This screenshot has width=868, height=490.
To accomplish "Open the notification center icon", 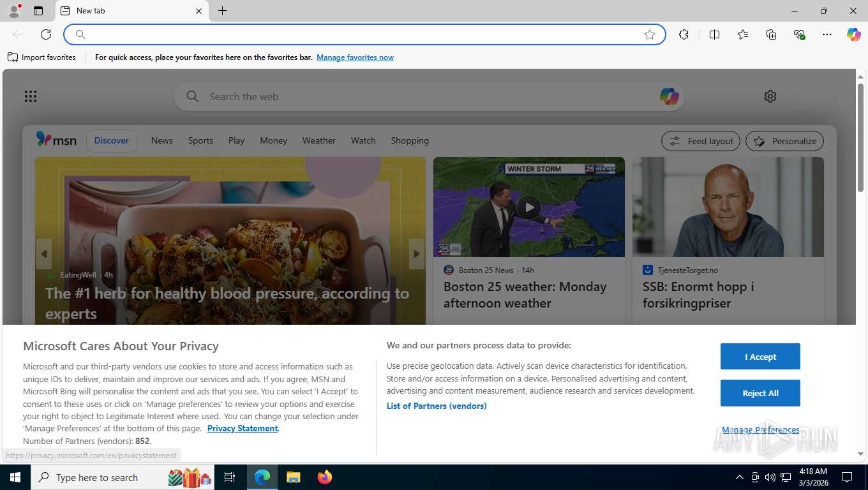I will pos(847,477).
